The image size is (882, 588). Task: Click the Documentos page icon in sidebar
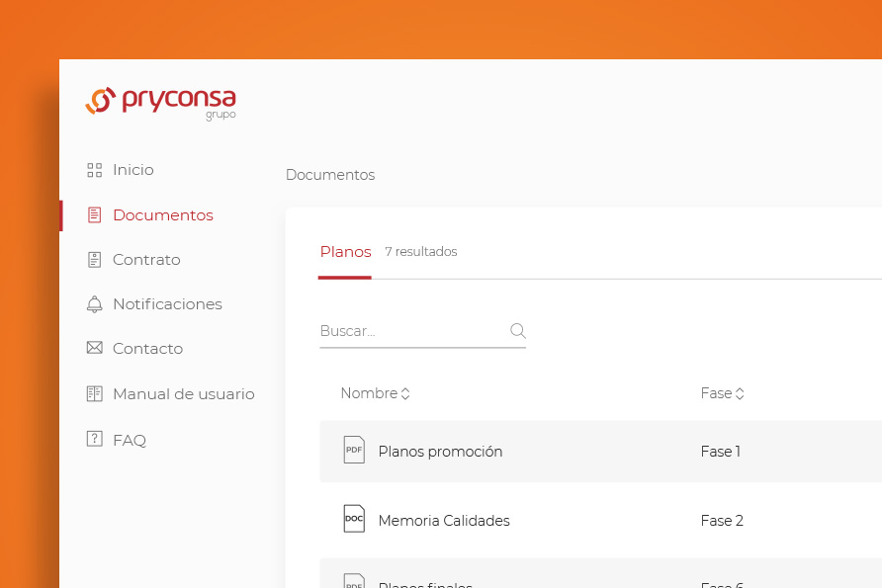pos(95,214)
